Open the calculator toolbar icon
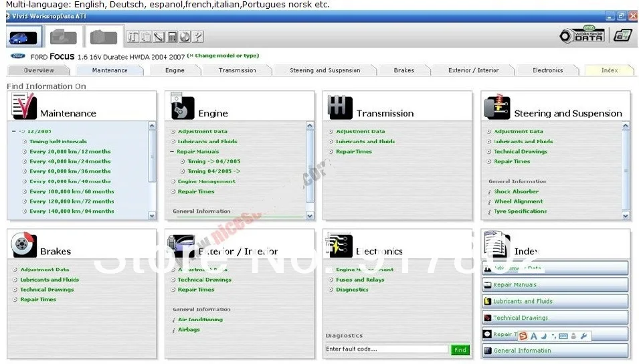Screen dimensions: 639x364 (x=172, y=37)
